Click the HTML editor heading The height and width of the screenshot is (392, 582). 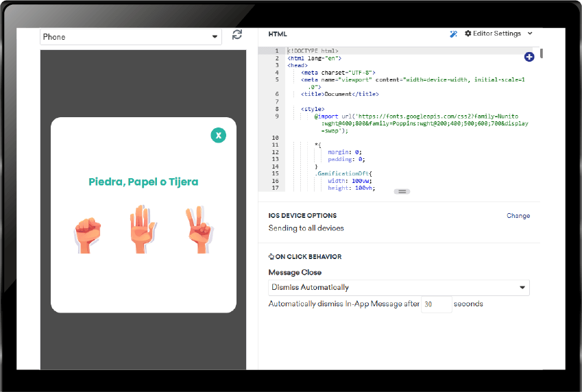[x=278, y=34]
